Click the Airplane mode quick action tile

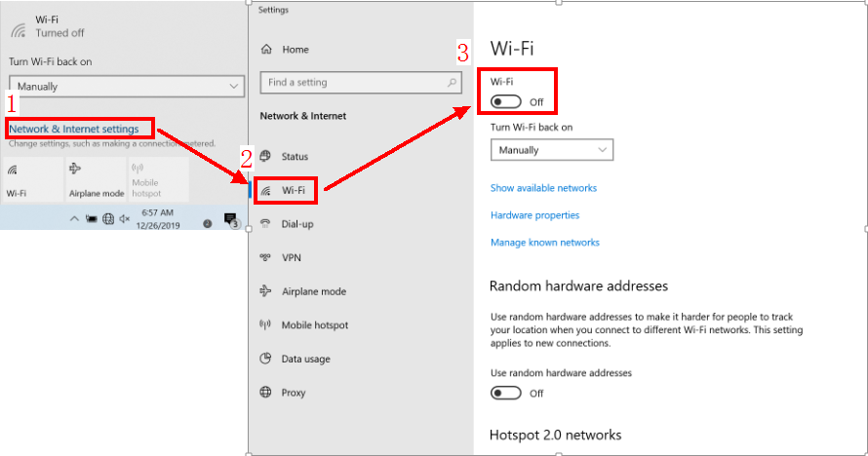coord(96,179)
